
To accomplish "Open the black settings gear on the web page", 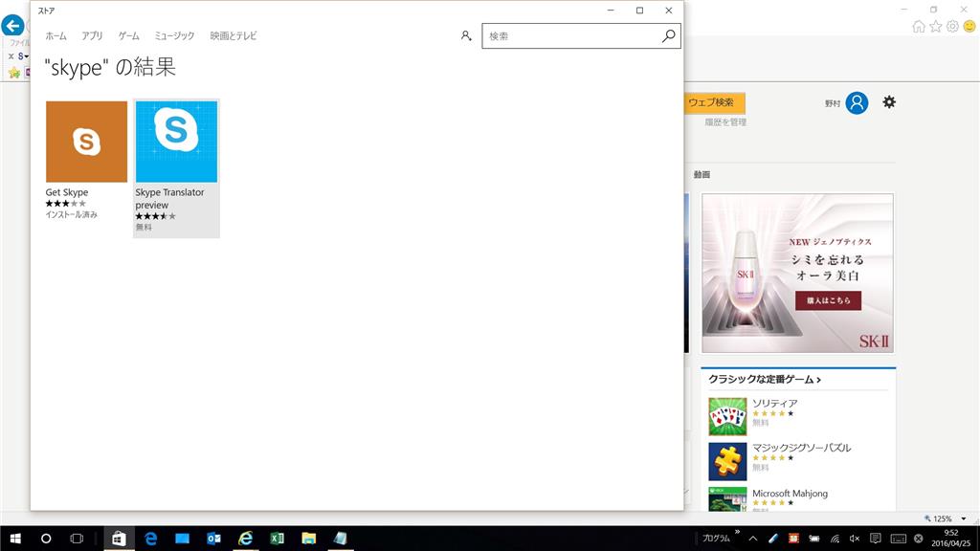I will [x=889, y=101].
